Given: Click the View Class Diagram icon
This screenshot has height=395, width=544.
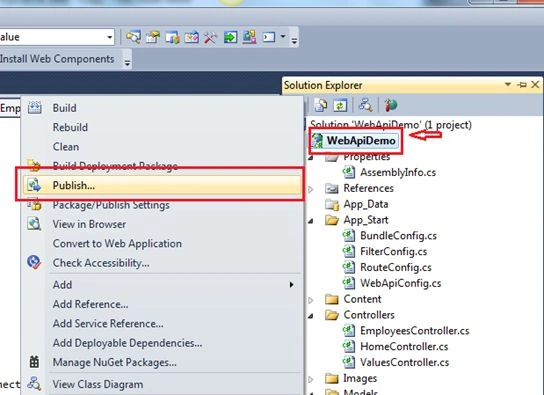Looking at the screenshot, I should click(34, 384).
